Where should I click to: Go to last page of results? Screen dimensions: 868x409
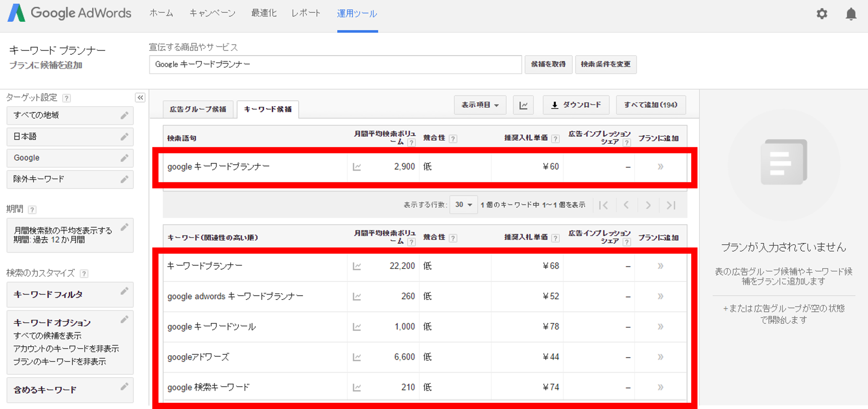pos(671,205)
